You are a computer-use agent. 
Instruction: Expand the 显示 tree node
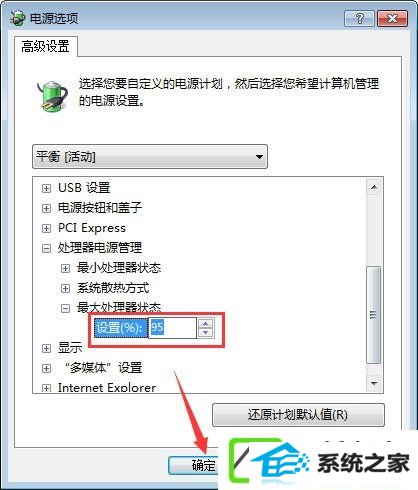pyautogui.click(x=46, y=349)
